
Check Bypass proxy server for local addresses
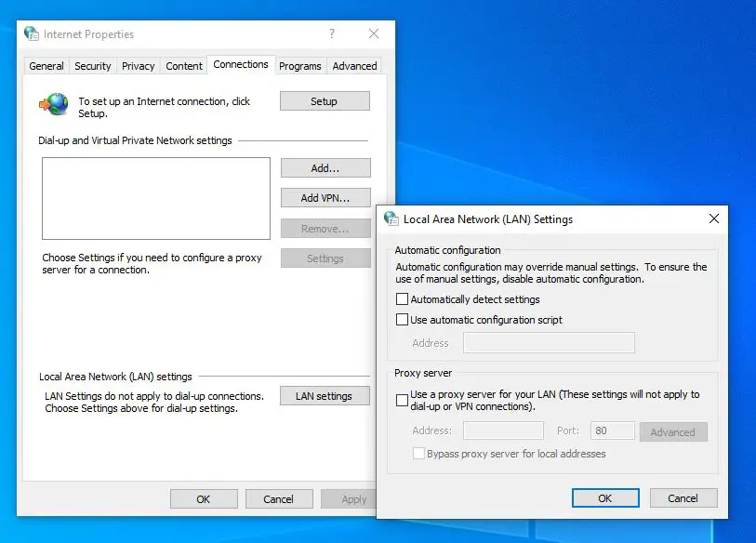[x=418, y=454]
